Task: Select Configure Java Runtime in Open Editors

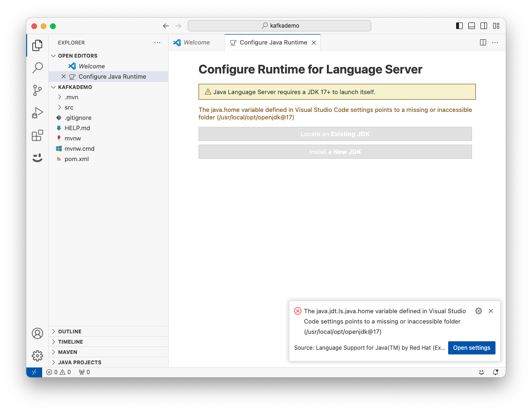Action: tap(109, 76)
